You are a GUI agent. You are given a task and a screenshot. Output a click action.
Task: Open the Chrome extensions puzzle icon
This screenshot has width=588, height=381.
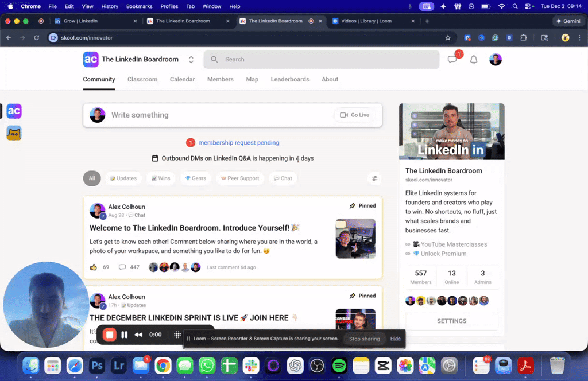524,38
